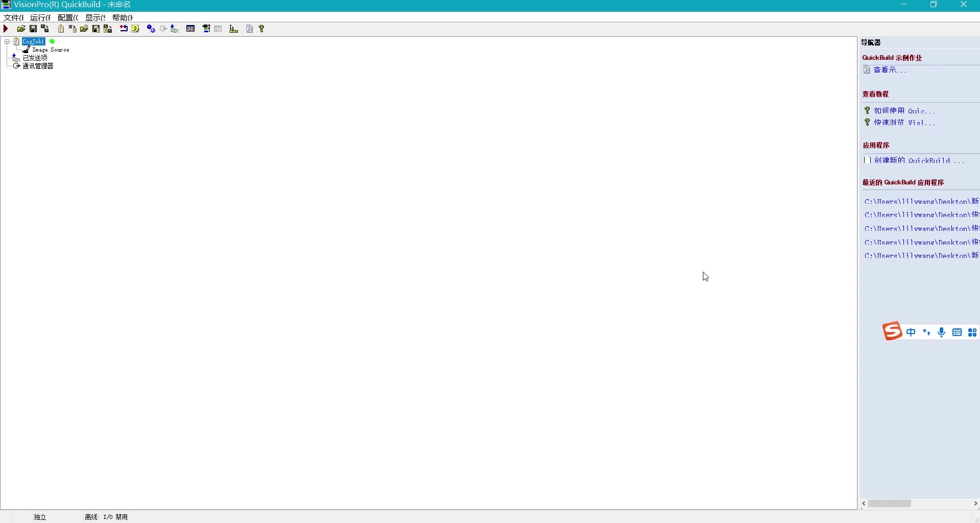Select 已发送项 tree item
Viewport: 980px width, 523px height.
pos(35,58)
